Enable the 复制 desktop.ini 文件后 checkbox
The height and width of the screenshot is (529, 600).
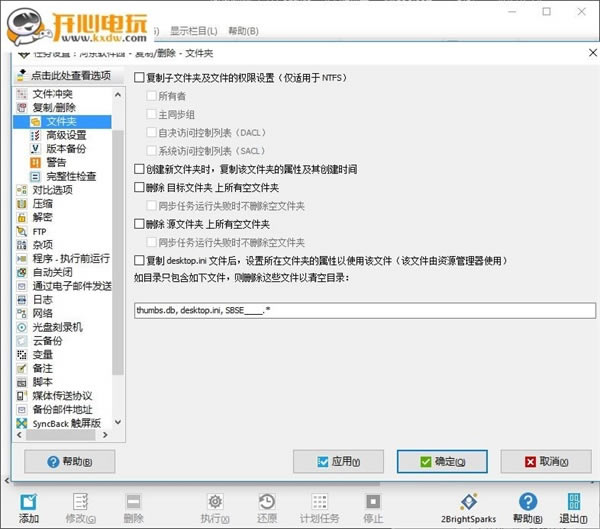click(x=139, y=261)
